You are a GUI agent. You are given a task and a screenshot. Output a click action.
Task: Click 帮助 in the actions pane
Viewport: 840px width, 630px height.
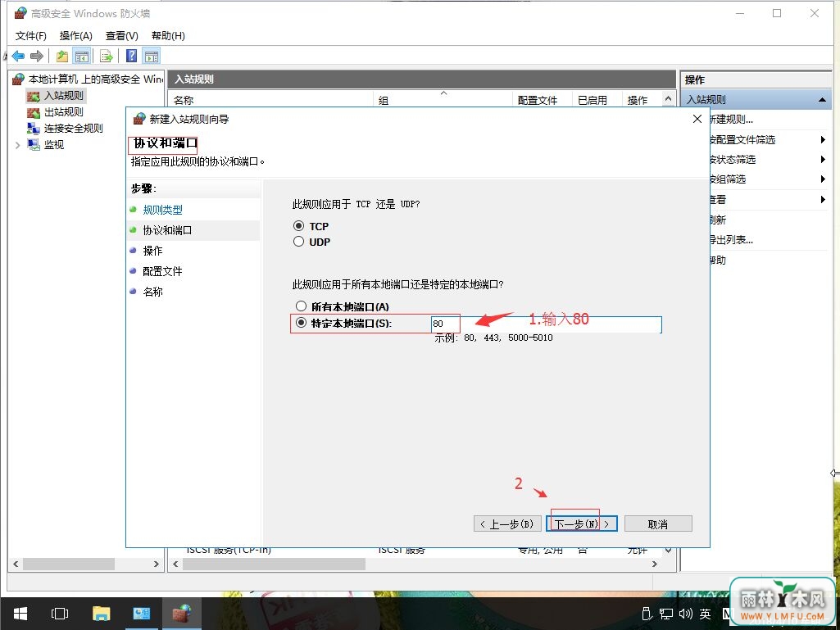pyautogui.click(x=718, y=260)
